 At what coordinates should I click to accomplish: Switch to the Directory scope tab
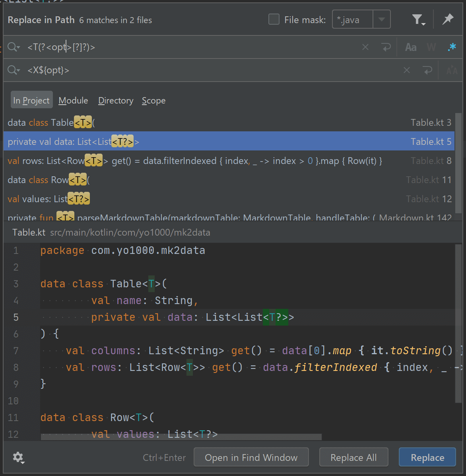(x=116, y=101)
